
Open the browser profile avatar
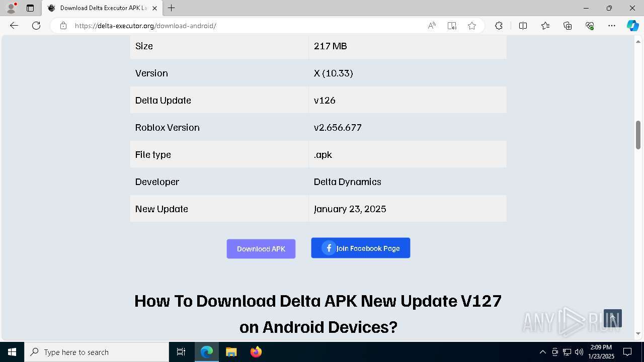[11, 8]
